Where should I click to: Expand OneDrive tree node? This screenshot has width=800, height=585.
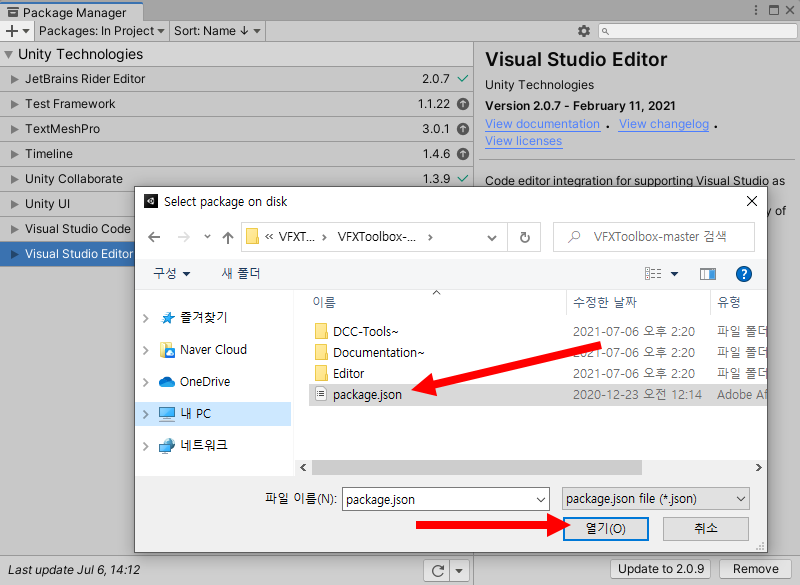point(145,382)
